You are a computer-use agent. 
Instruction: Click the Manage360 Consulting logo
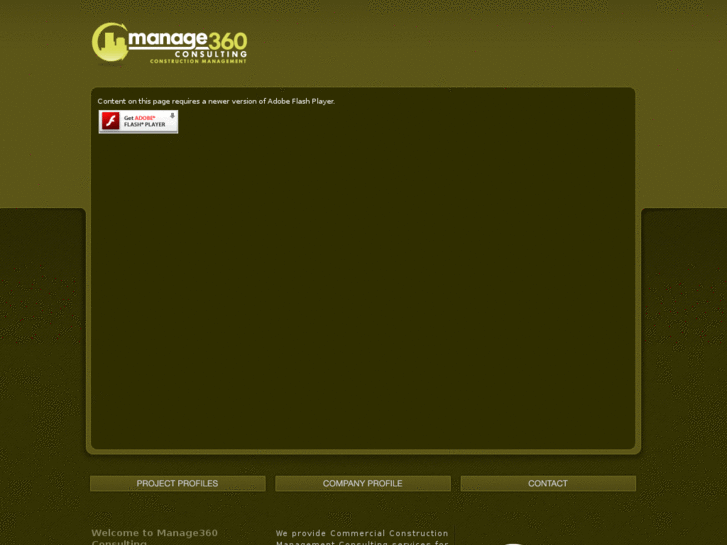tap(169, 43)
